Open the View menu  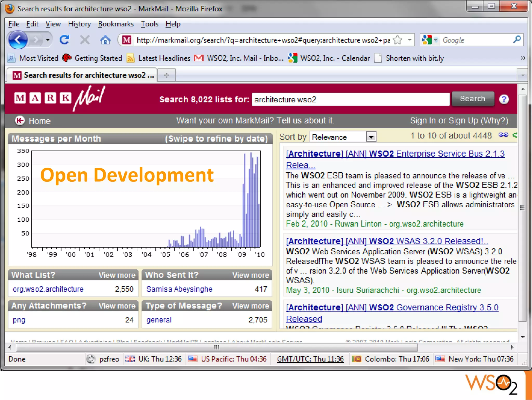pos(53,24)
